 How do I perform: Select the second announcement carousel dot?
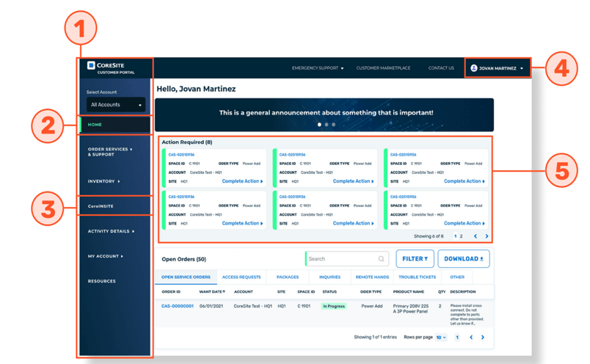(x=327, y=125)
